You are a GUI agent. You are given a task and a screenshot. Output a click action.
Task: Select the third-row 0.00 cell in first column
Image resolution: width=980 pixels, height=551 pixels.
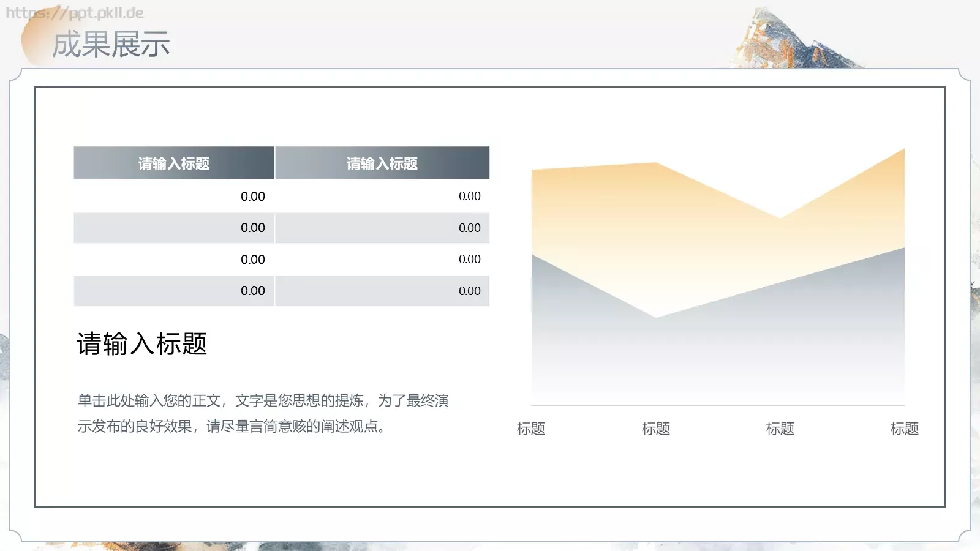[x=174, y=260]
